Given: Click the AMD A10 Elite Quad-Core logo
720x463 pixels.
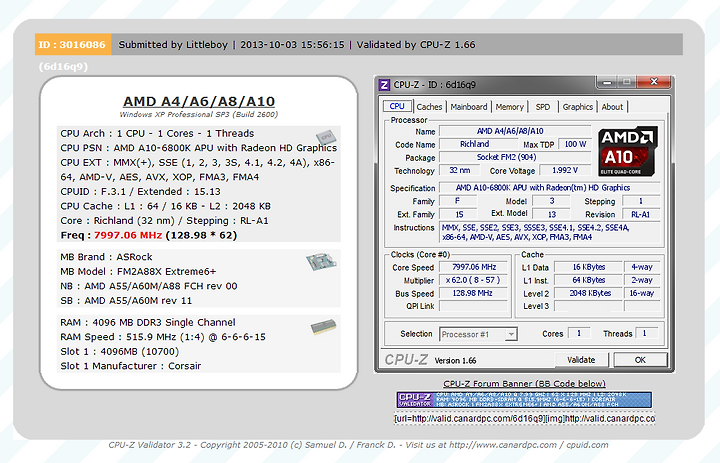Looking at the screenshot, I should pos(628,151).
